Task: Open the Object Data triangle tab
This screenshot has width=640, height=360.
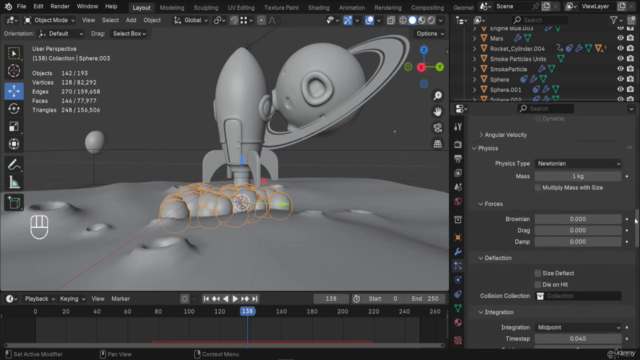Action: (458, 308)
